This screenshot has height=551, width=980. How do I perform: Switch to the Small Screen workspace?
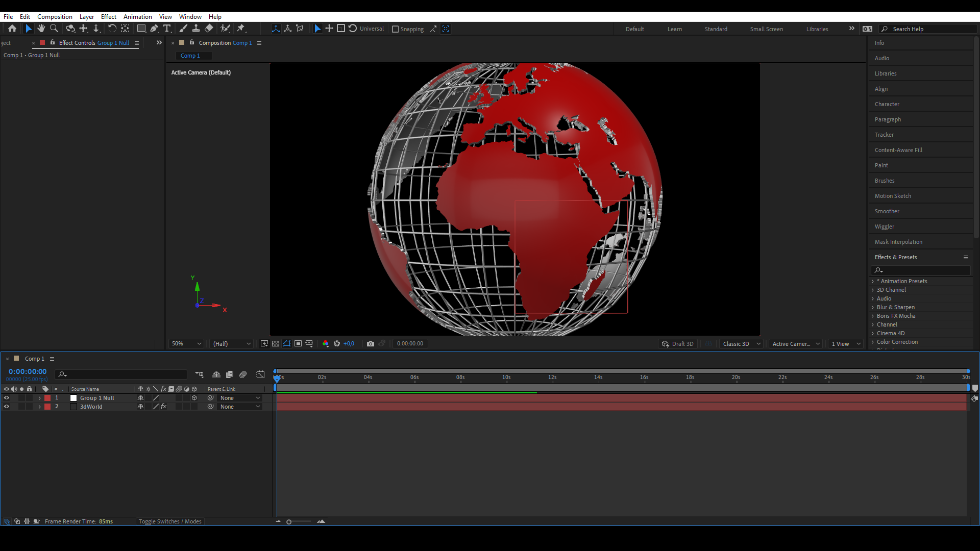click(x=766, y=29)
